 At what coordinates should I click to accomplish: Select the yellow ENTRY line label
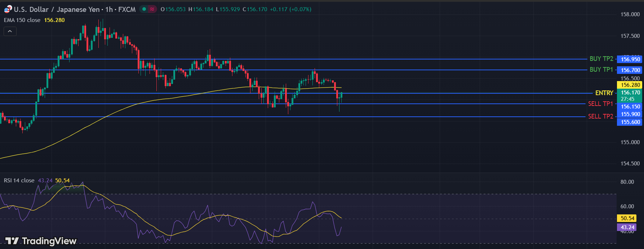pos(604,93)
